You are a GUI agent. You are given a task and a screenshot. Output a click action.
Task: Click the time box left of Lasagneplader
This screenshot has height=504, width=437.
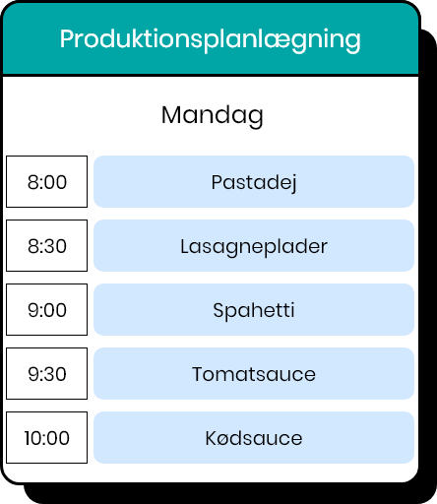pyautogui.click(x=47, y=245)
